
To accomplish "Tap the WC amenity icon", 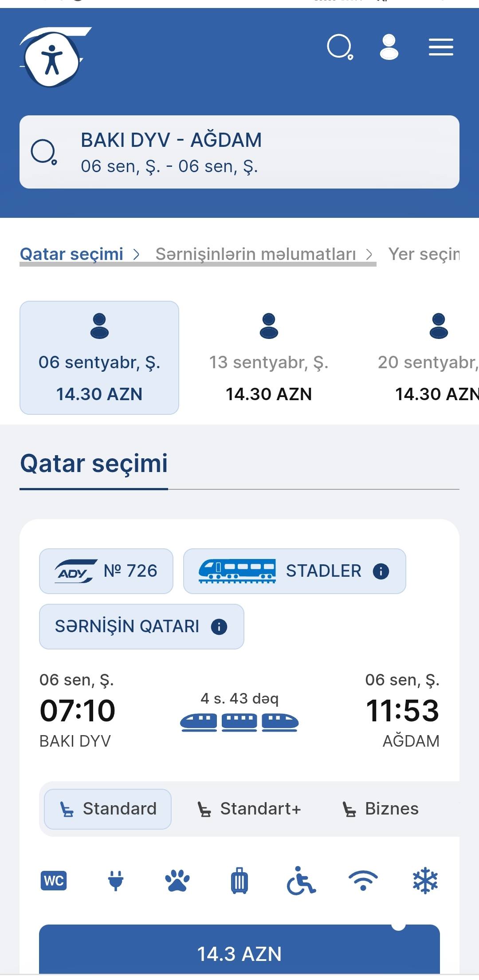I will click(54, 881).
